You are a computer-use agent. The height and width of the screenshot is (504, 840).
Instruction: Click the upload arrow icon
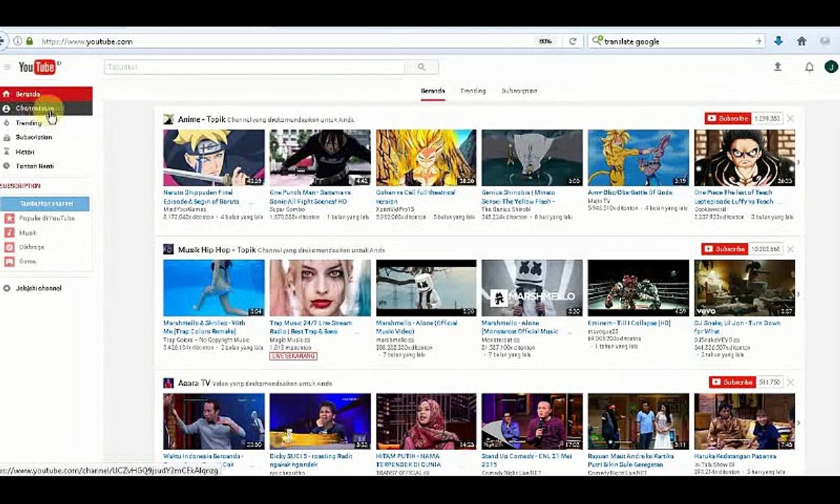[x=777, y=67]
